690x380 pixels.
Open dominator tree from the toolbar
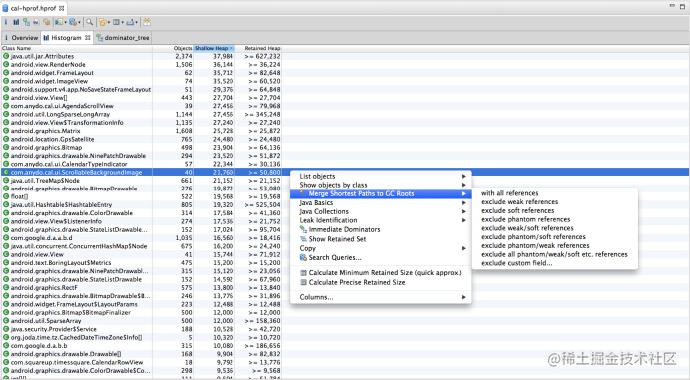26,22
